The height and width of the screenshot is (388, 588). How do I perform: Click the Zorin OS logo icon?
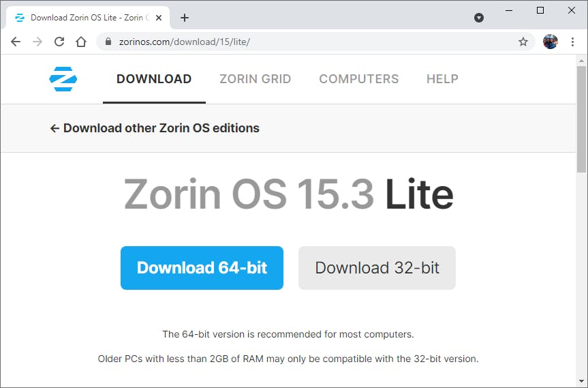(x=63, y=79)
